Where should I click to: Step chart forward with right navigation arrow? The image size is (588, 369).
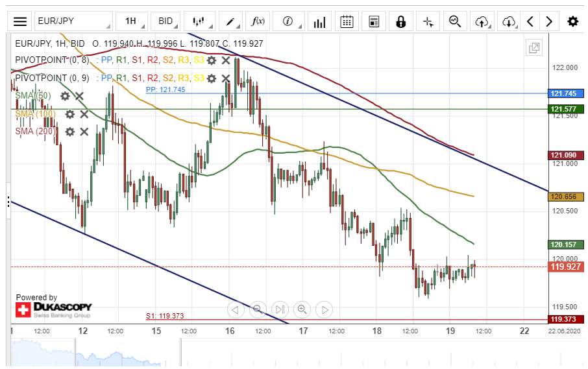[x=325, y=310]
